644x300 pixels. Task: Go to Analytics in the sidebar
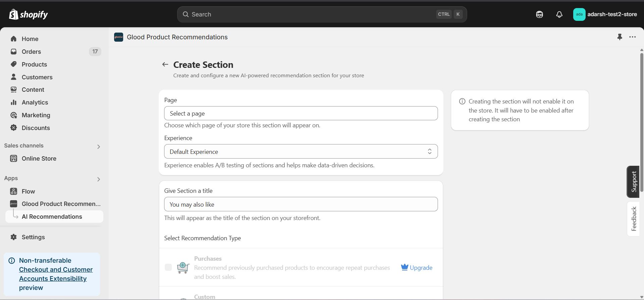pyautogui.click(x=35, y=102)
